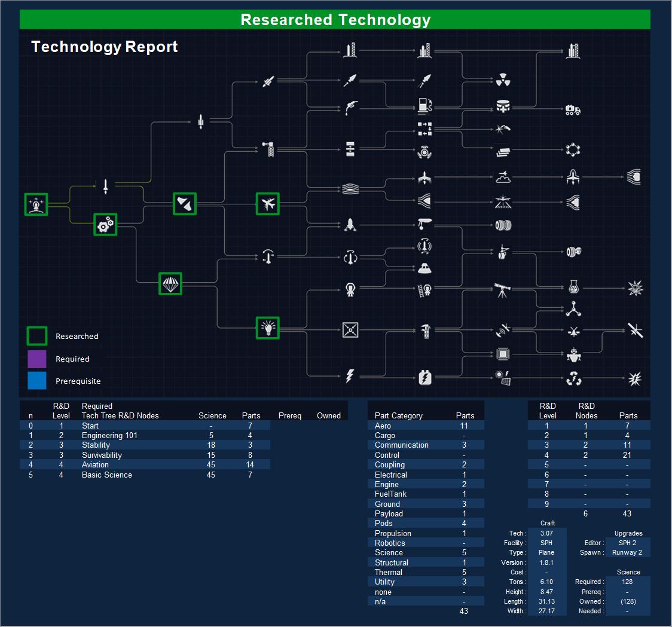Select the battery tech node

424,378
